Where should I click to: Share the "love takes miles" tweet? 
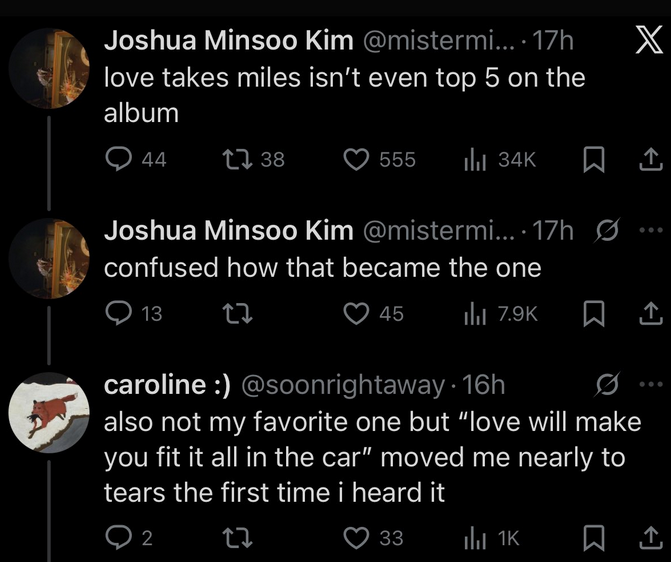[x=648, y=160]
